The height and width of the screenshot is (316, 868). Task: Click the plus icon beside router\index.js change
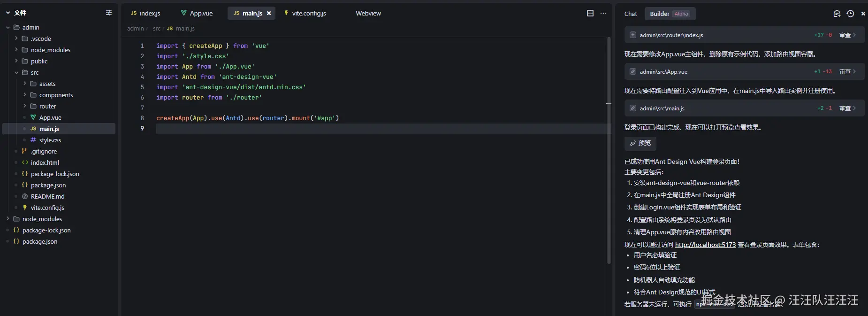(x=633, y=35)
